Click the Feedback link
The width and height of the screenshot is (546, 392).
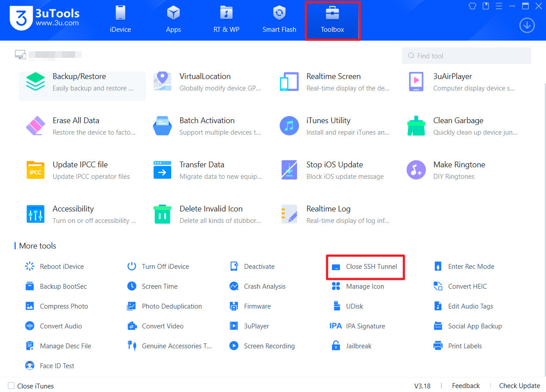[x=466, y=386]
